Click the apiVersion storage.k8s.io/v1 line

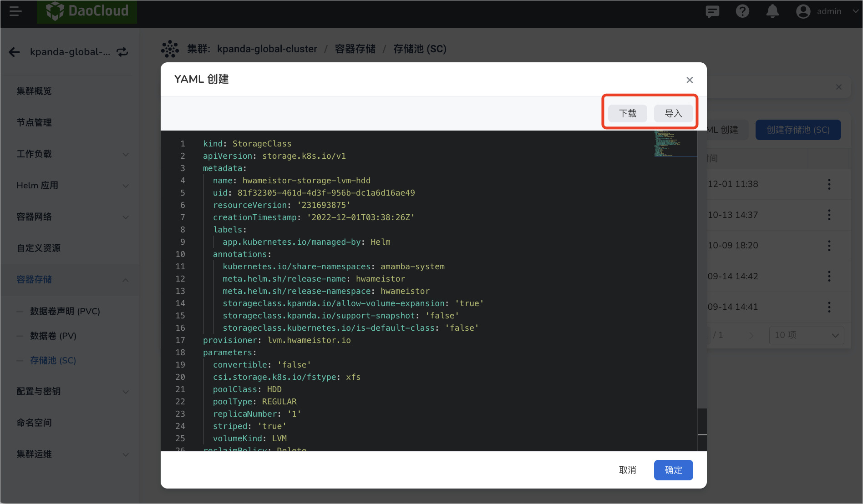click(274, 156)
